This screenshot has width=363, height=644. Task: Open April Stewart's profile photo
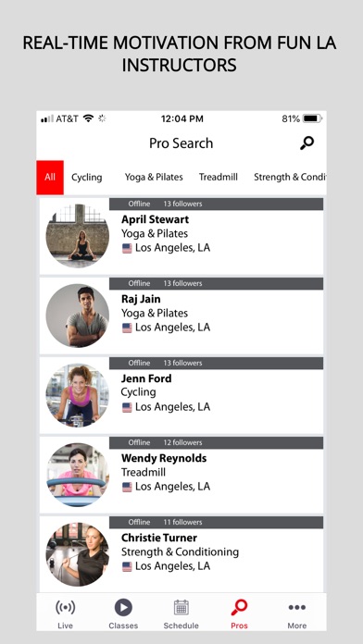(77, 236)
